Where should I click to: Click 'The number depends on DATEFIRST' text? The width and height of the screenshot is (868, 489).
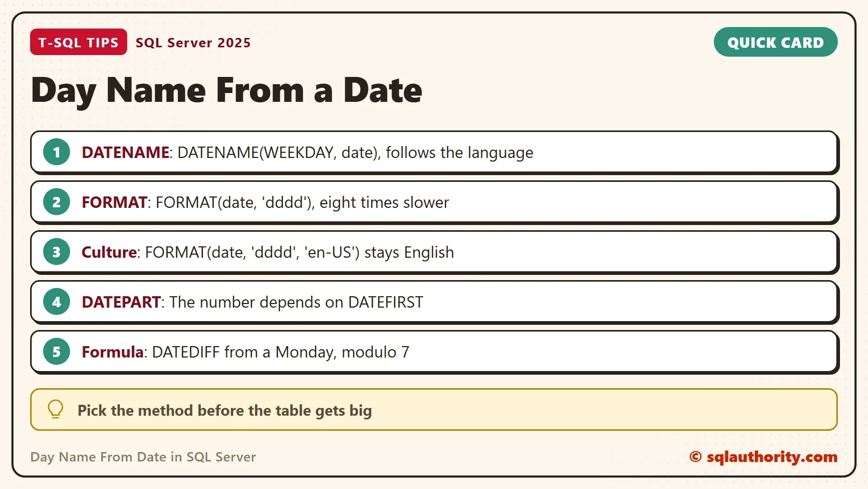tap(296, 302)
